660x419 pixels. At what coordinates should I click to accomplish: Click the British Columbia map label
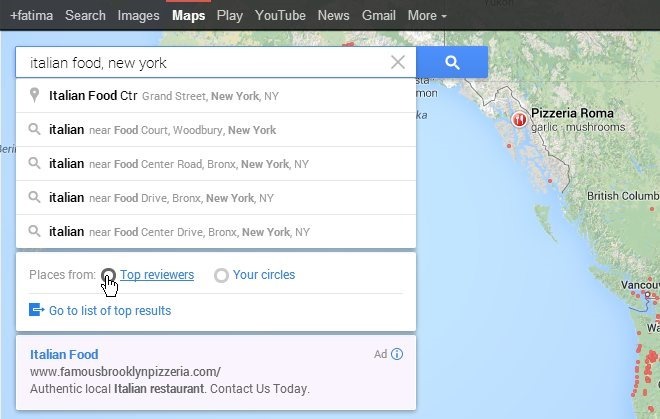coord(623,196)
